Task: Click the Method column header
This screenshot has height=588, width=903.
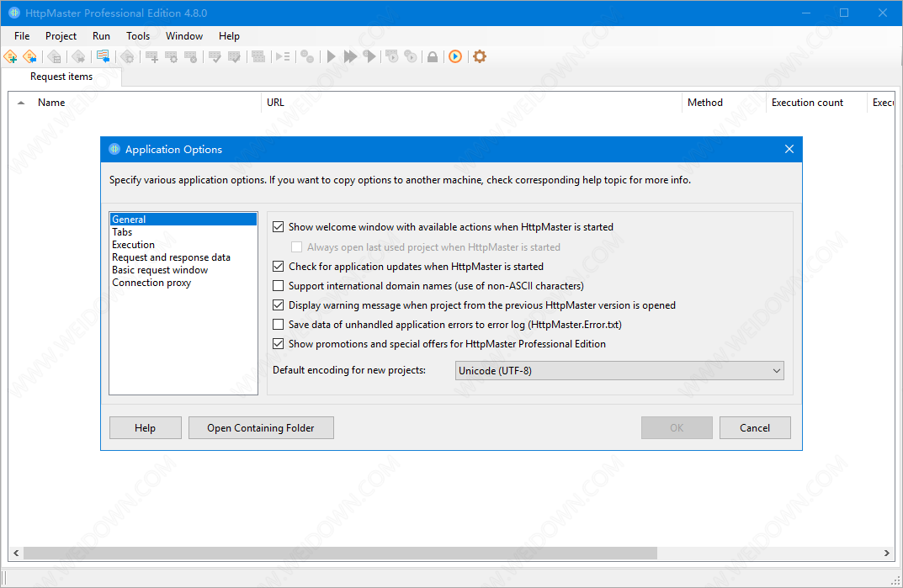Action: click(x=724, y=103)
